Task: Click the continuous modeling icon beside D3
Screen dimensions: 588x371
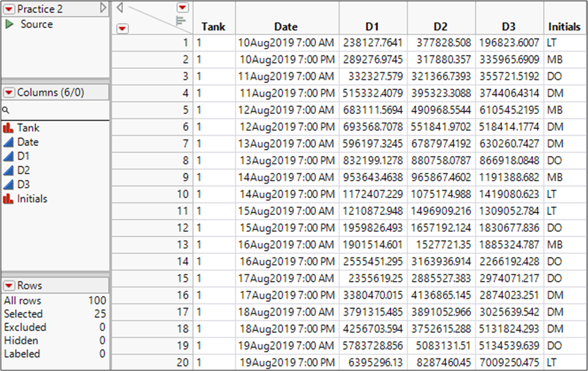Action: click(x=8, y=184)
